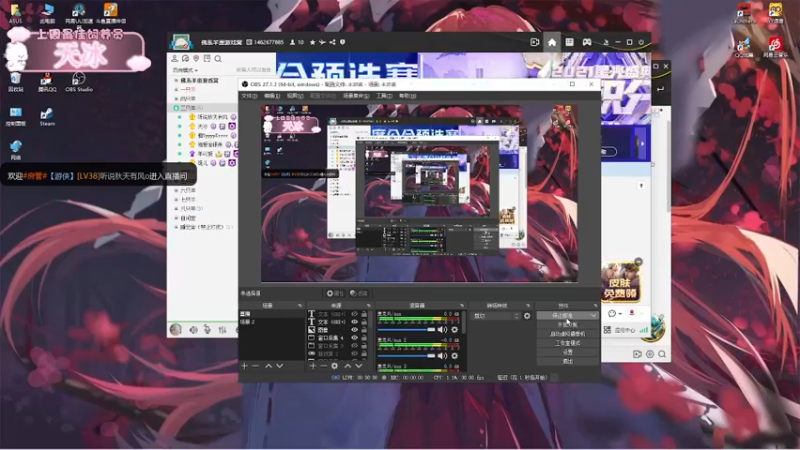800x450 pixels.
Task: Open the Edit menu in OBS
Action: coord(271,96)
